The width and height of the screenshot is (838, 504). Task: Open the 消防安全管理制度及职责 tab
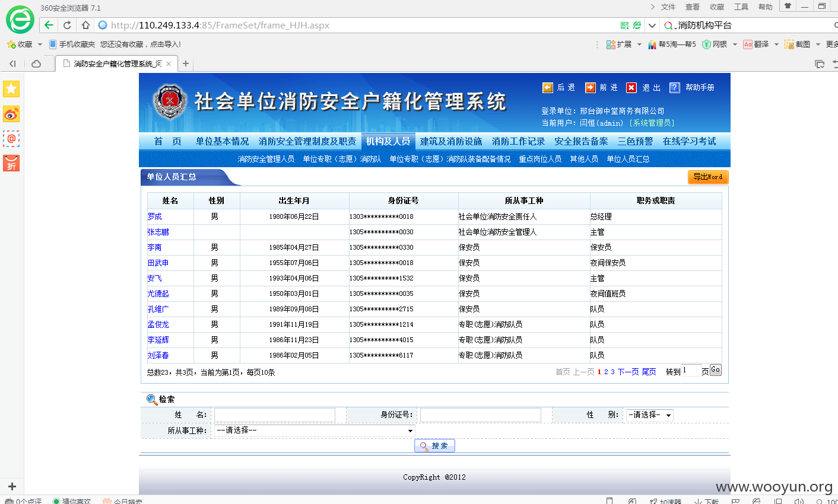307,141
